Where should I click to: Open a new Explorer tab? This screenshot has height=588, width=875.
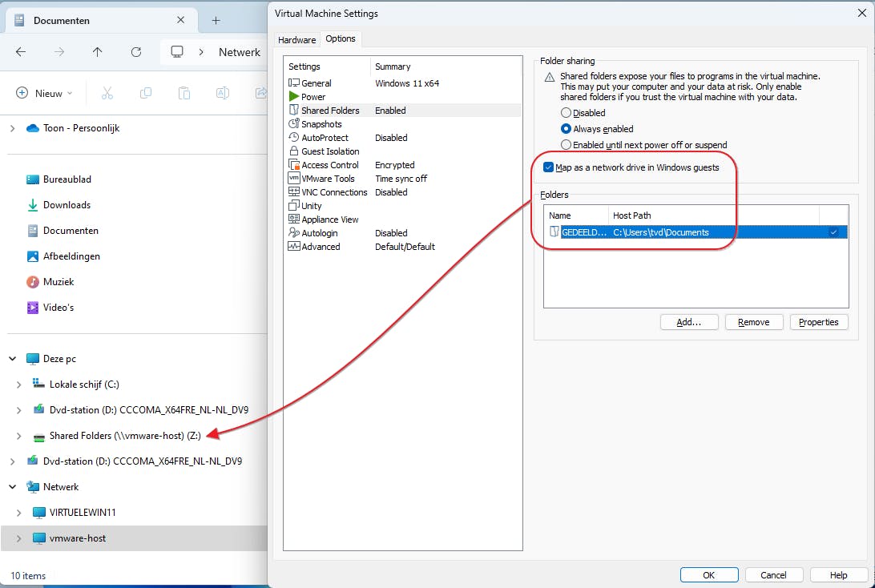point(216,21)
